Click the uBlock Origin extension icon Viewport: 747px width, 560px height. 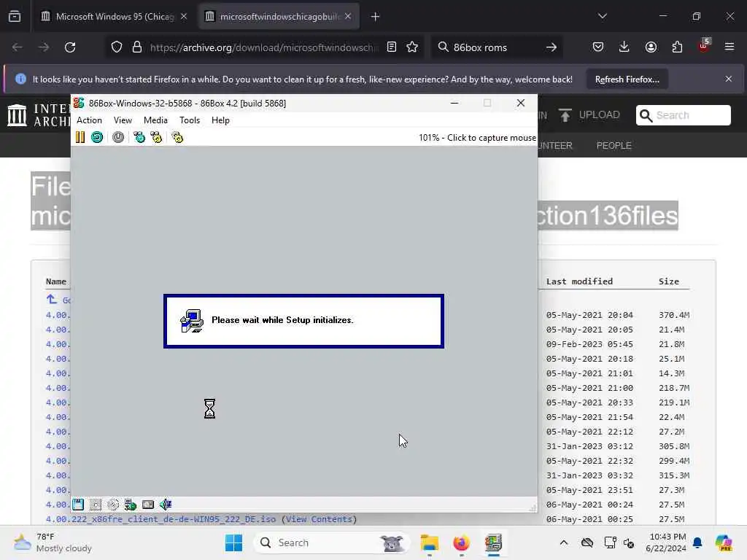[704, 46]
